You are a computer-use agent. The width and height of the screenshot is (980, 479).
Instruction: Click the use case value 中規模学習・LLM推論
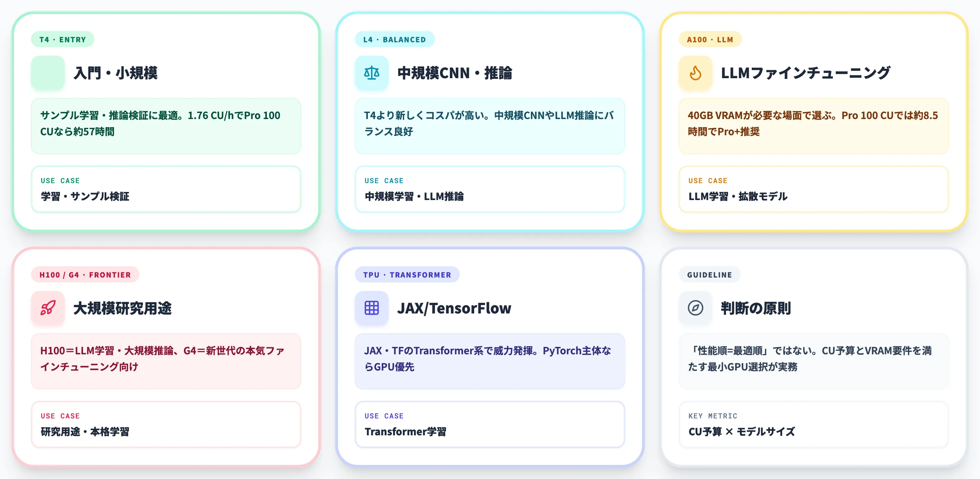pos(414,196)
